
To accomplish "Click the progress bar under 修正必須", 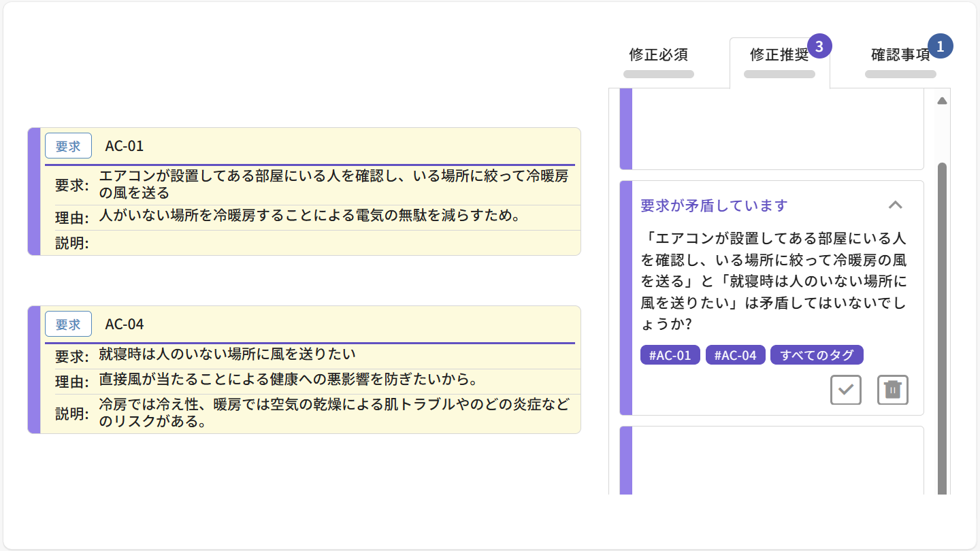I will pyautogui.click(x=658, y=74).
